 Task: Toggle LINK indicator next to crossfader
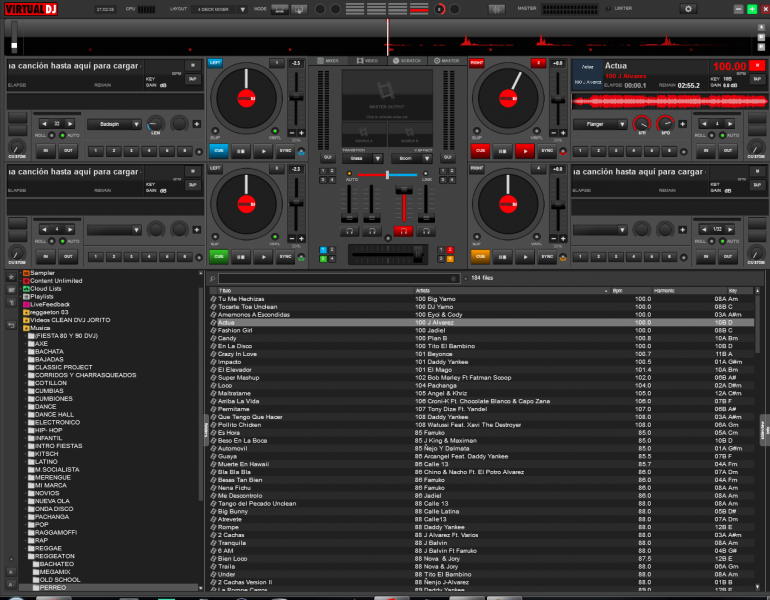[x=425, y=174]
